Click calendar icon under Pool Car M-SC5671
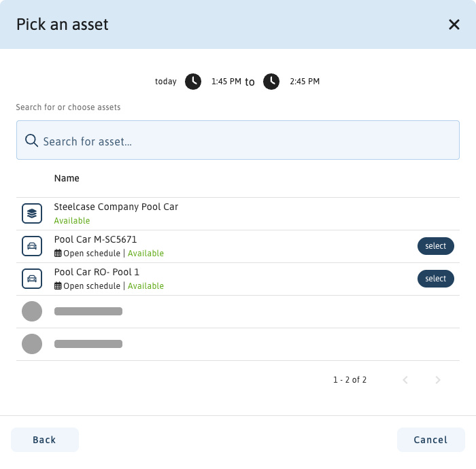This screenshot has height=469, width=476. [58, 254]
